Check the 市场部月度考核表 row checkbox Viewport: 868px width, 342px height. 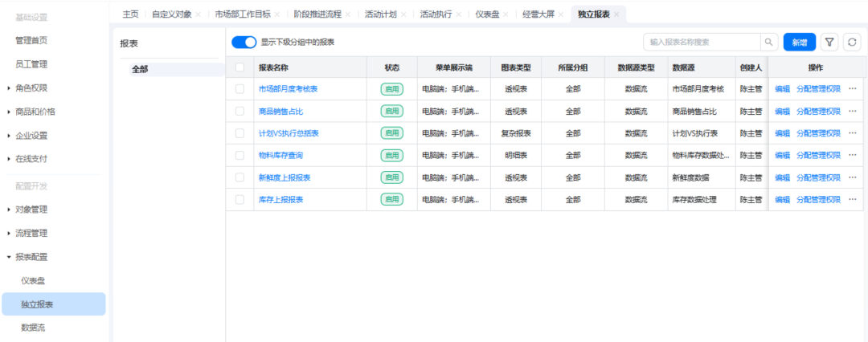point(240,89)
